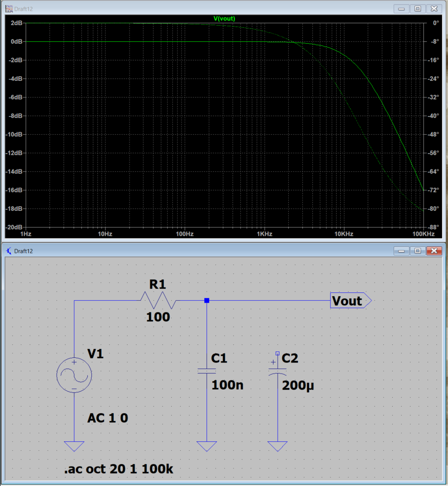448x486 pixels.
Task: Click the Vout output net label
Action: [x=351, y=300]
